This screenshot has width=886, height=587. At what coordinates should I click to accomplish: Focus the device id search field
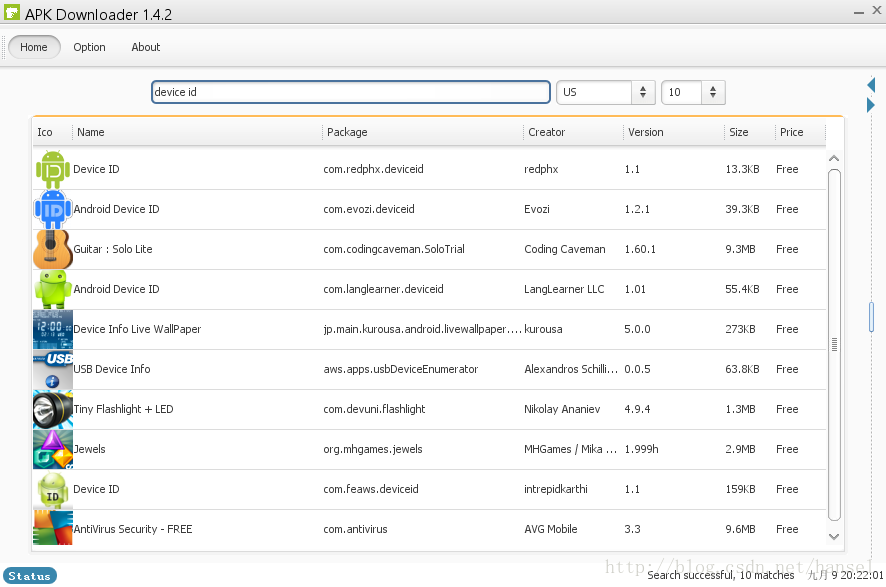click(x=351, y=92)
